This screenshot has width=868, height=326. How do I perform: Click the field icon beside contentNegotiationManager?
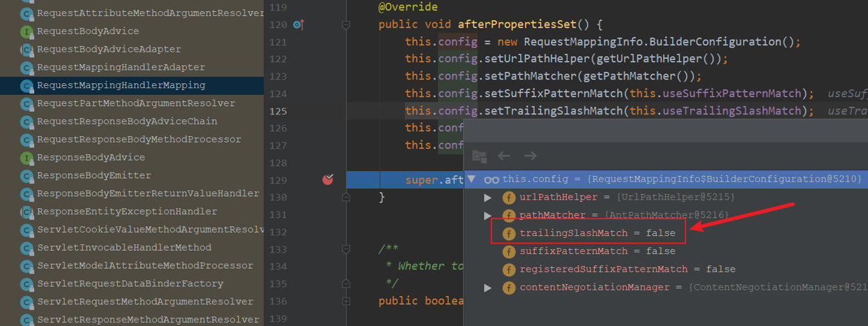(509, 287)
